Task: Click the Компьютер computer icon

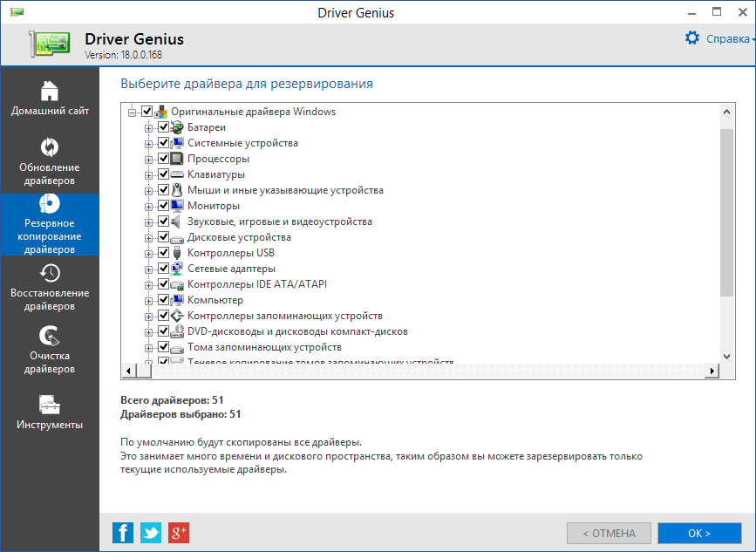Action: 177,300
